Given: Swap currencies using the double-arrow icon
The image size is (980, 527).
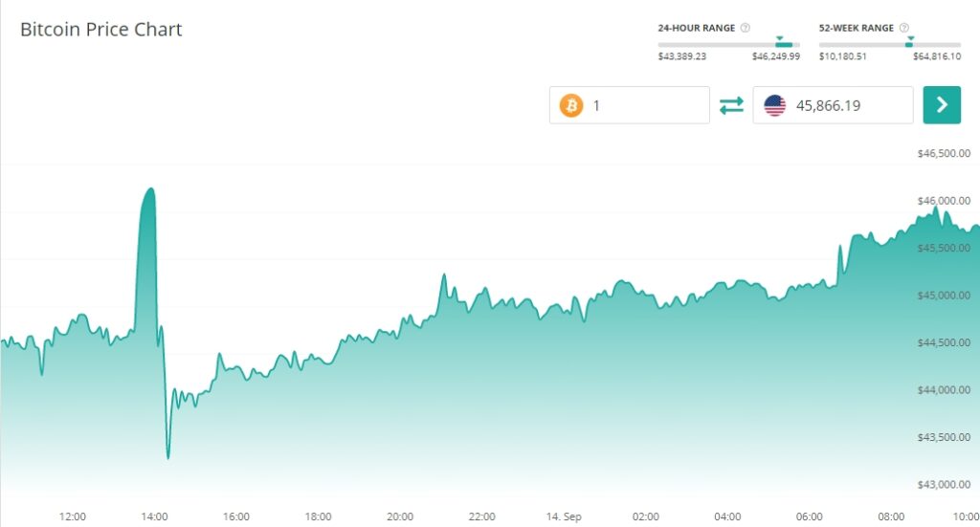Looking at the screenshot, I should click(x=731, y=105).
